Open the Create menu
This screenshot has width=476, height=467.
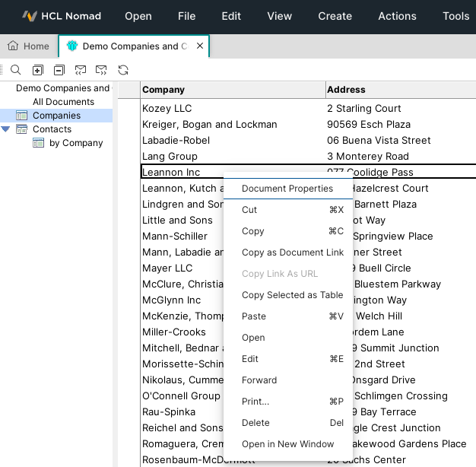click(x=335, y=16)
